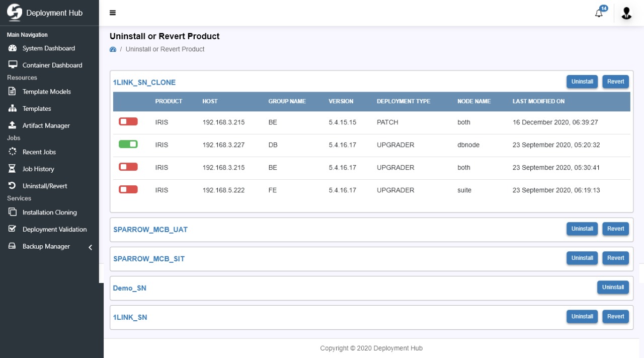The height and width of the screenshot is (358, 644).
Task: Toggle switch for the DB dbnode row
Action: [x=128, y=144]
